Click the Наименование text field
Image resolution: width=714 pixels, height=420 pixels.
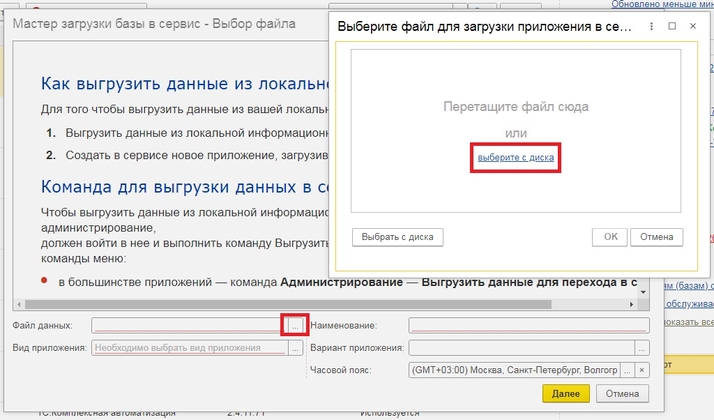tap(529, 325)
